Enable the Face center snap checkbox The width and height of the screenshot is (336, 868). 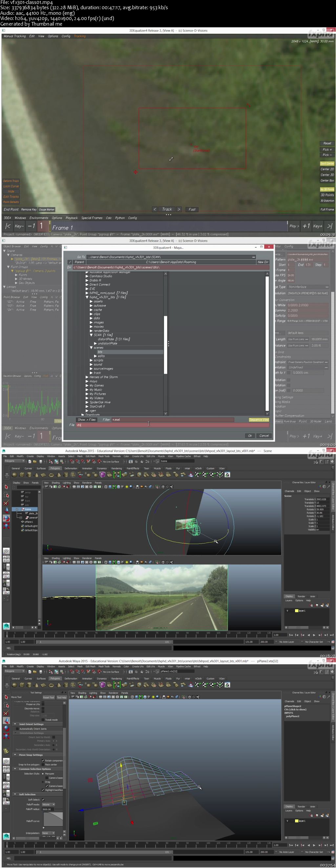pos(43,765)
